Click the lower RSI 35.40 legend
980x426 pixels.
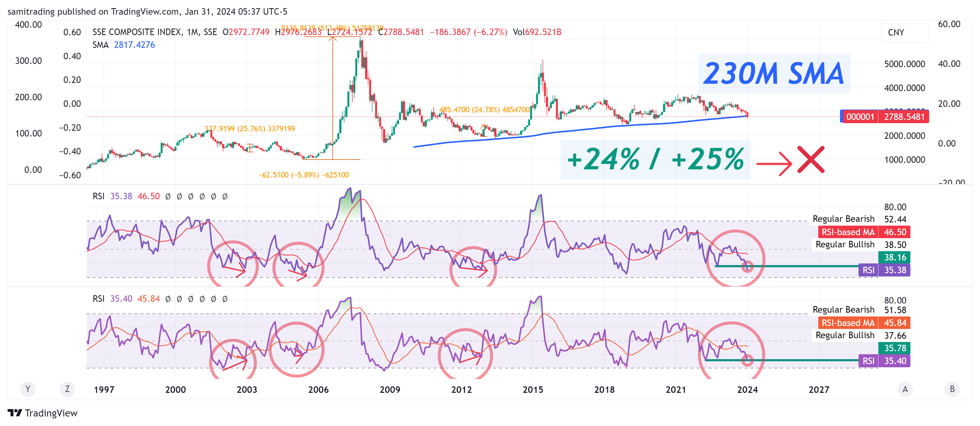point(112,299)
